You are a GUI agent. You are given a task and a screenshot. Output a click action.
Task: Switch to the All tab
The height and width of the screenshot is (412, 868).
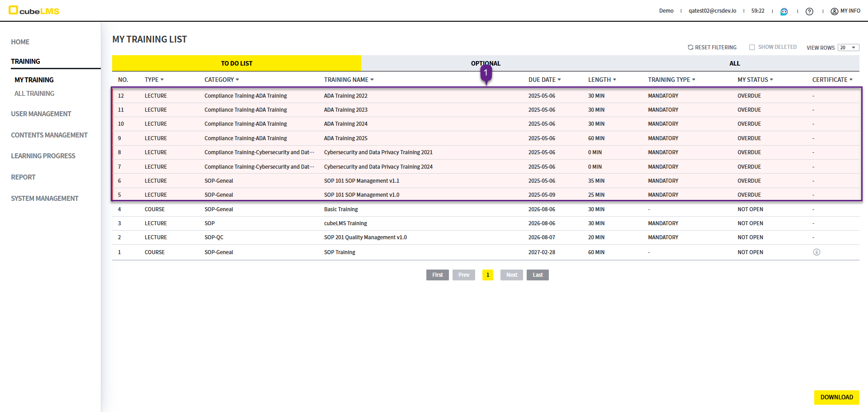pos(734,63)
